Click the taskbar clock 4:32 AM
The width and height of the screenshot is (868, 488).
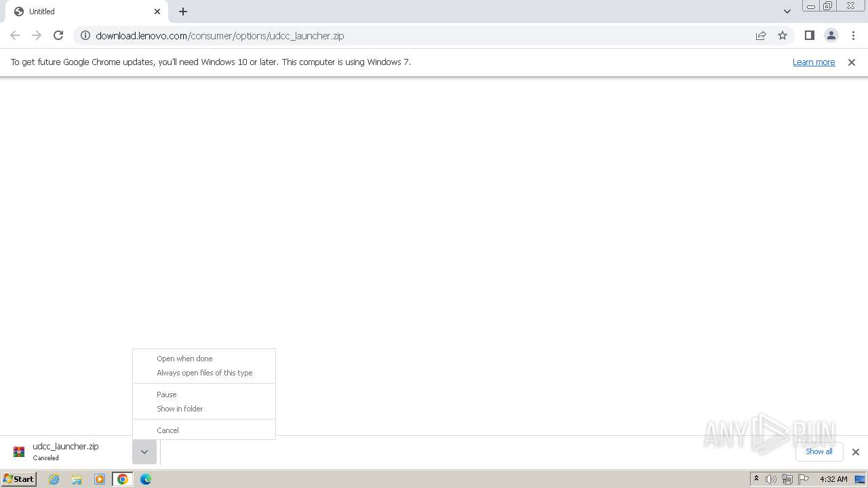(833, 479)
